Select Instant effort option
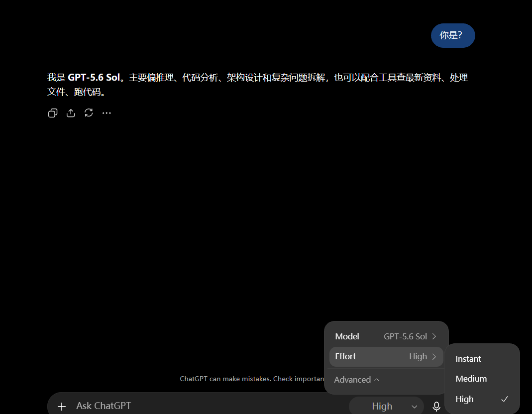The height and width of the screenshot is (414, 532). pos(482,359)
